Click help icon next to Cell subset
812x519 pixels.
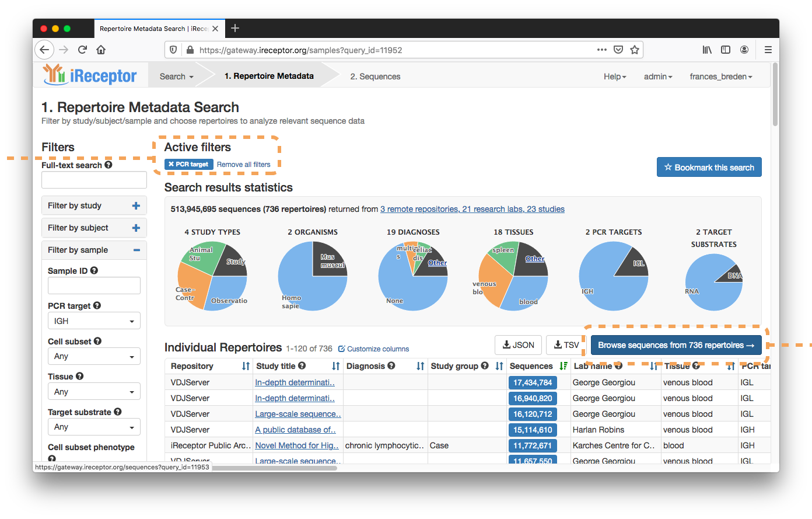97,341
